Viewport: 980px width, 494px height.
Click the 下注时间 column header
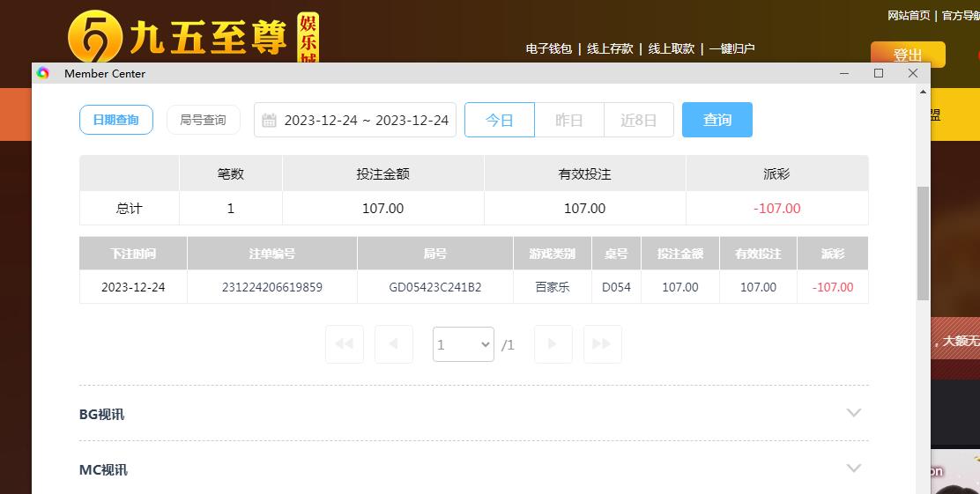[133, 254]
